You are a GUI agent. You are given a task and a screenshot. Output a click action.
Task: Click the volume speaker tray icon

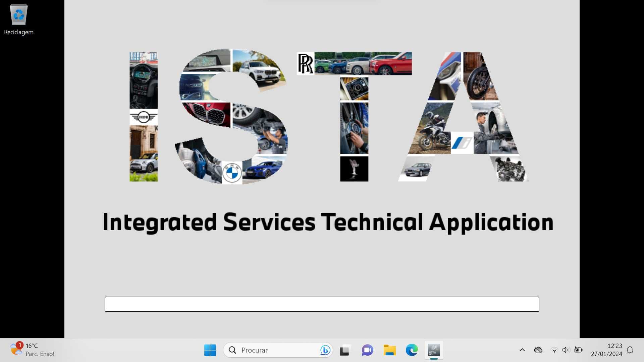pyautogui.click(x=566, y=350)
